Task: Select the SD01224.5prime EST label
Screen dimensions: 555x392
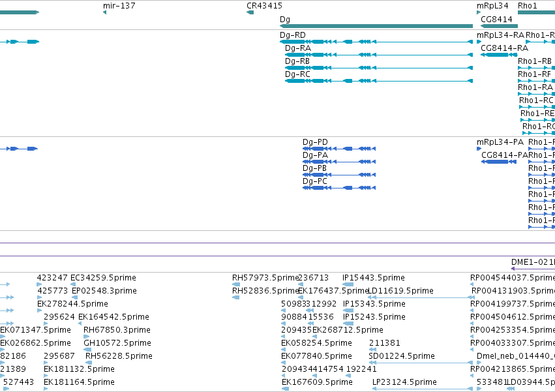Action: click(x=402, y=356)
